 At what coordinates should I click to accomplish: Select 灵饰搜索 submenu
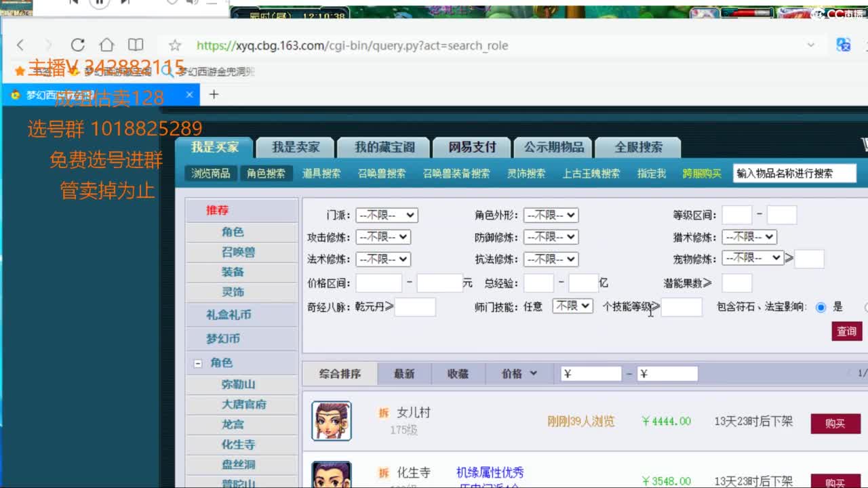point(526,174)
